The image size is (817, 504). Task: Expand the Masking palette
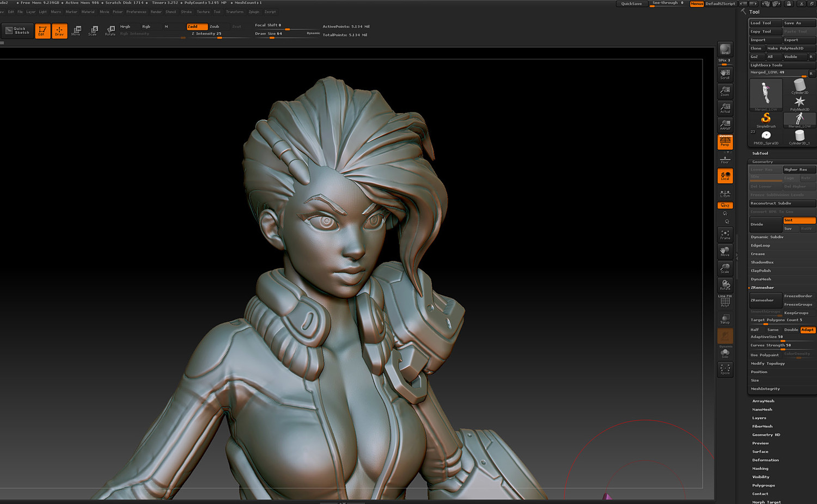coord(760,469)
